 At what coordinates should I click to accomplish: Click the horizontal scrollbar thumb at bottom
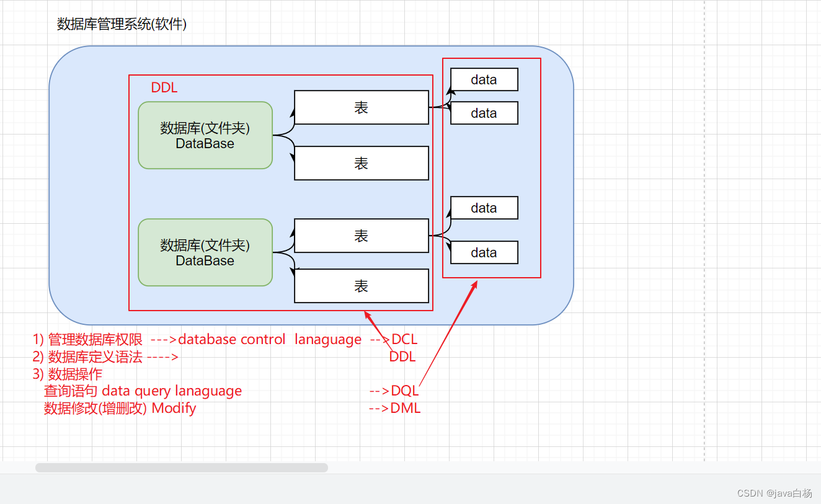(182, 467)
